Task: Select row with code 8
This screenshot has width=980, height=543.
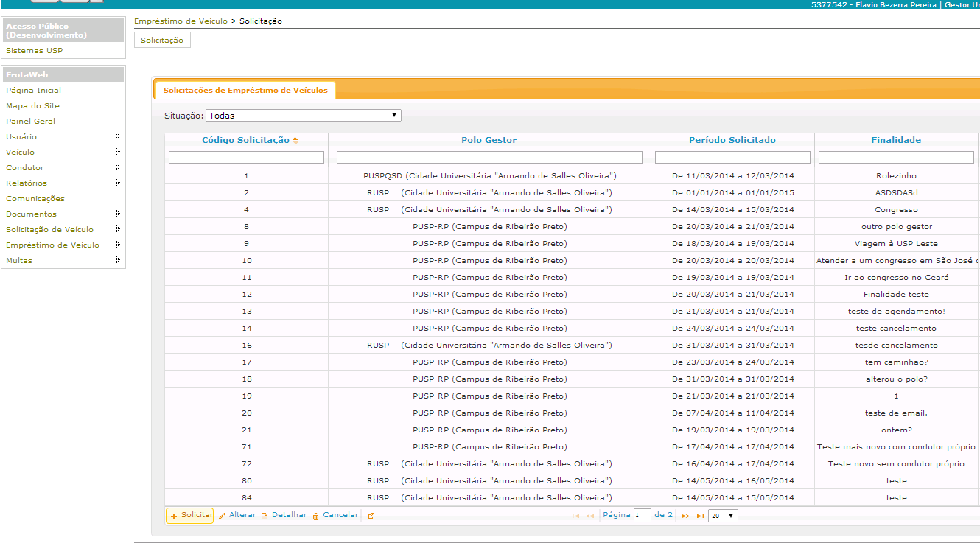Action: (571, 227)
